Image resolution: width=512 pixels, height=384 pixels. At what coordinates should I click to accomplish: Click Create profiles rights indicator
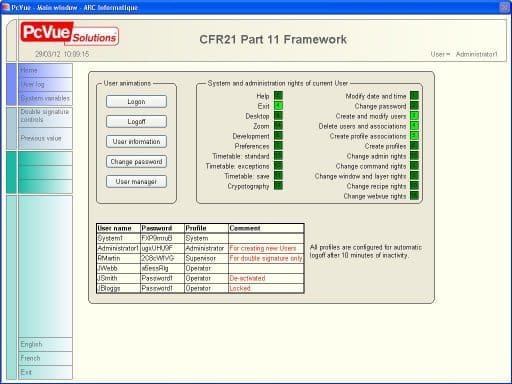(414, 146)
